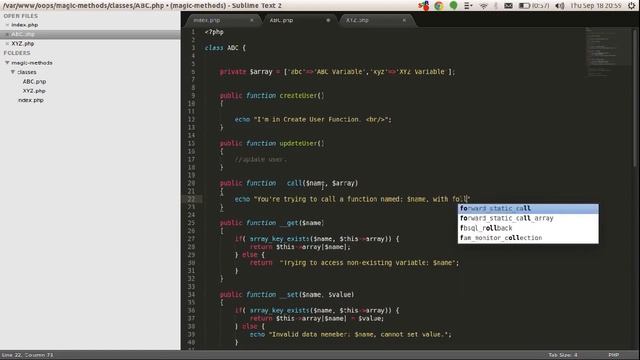Open the Wi-Fi network indicator
Image resolution: width=640 pixels, height=360 pixels.
(484, 6)
